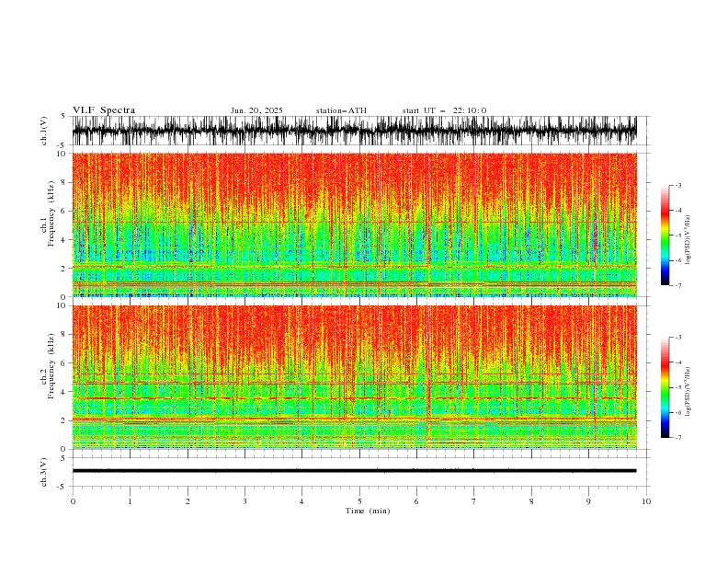This screenshot has height=563, width=728.
Task: Click the ch.2 Frequency (kHz) axis label
Action: tap(48, 366)
